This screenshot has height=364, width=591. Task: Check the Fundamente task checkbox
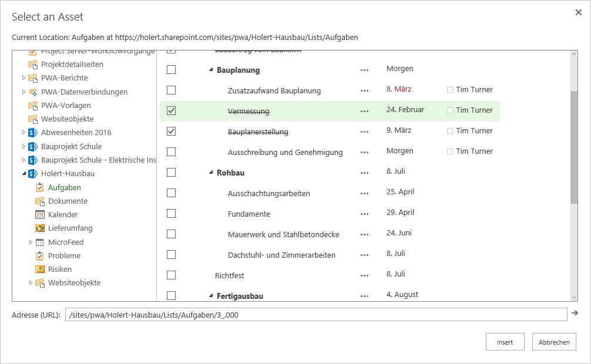171,214
